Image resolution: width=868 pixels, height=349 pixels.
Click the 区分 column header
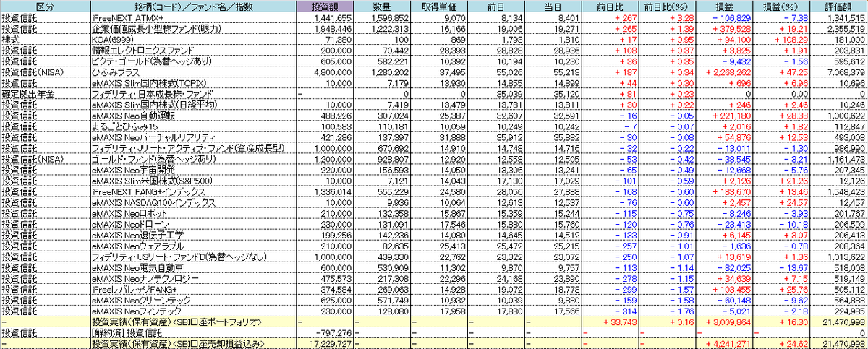pyautogui.click(x=44, y=6)
